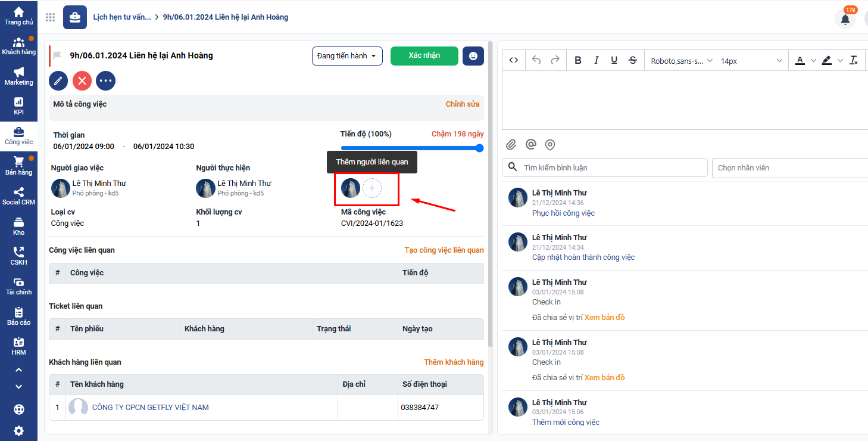Toggle bold text formatting

point(577,60)
